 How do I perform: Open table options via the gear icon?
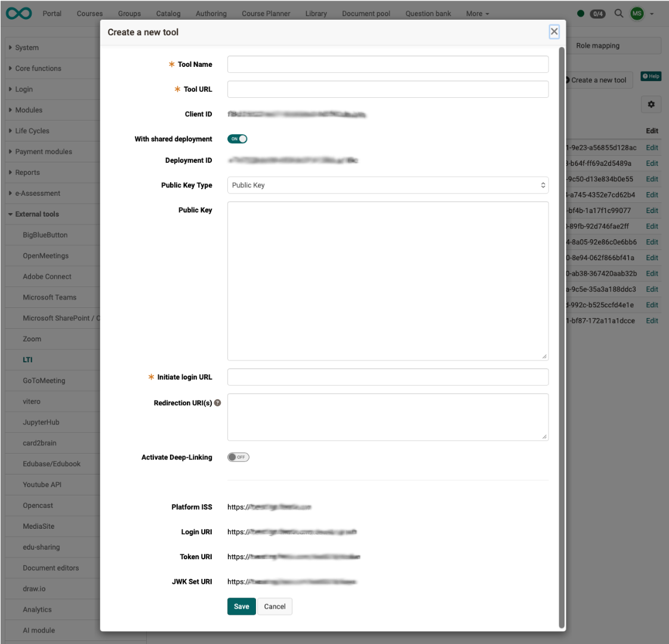651,104
